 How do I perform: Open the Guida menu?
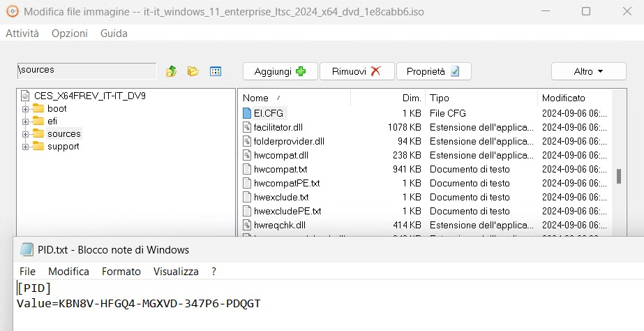pos(114,34)
